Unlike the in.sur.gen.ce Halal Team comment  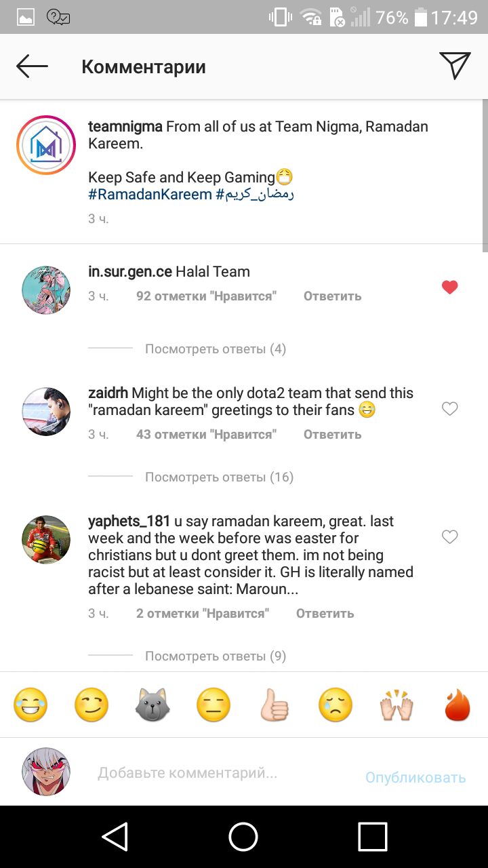tap(450, 288)
